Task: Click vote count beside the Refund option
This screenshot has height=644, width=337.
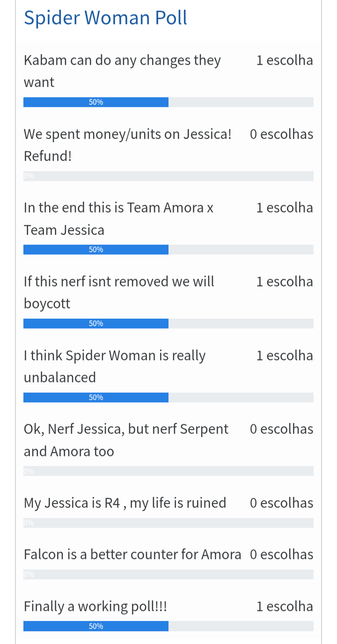Action: [x=281, y=134]
